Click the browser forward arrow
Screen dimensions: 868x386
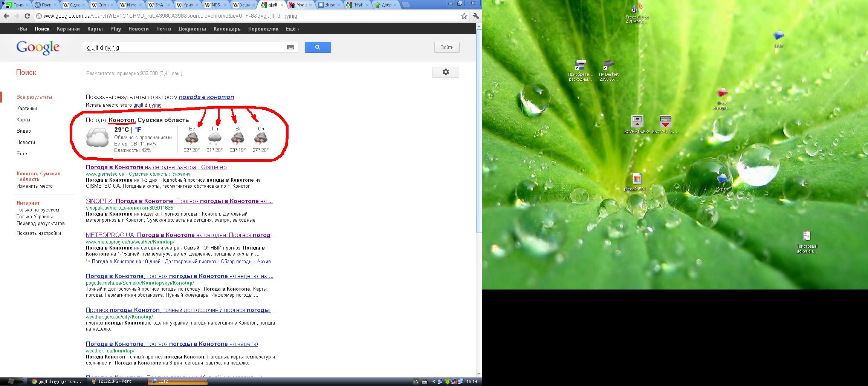(17, 16)
